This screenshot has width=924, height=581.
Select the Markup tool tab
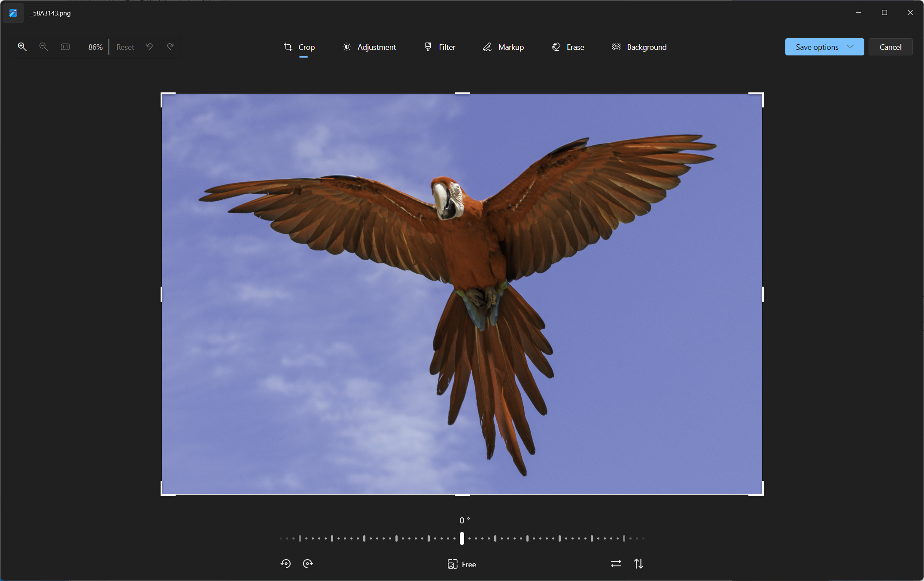(x=503, y=47)
